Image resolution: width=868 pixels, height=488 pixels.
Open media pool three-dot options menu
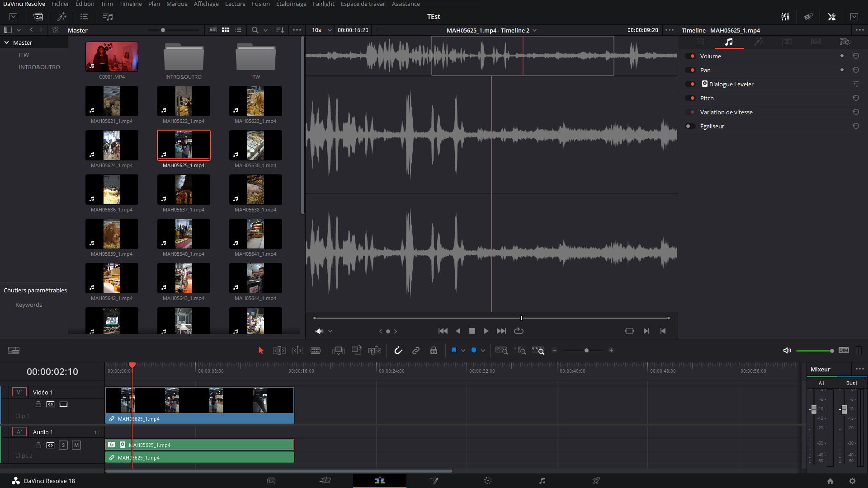pos(297,30)
